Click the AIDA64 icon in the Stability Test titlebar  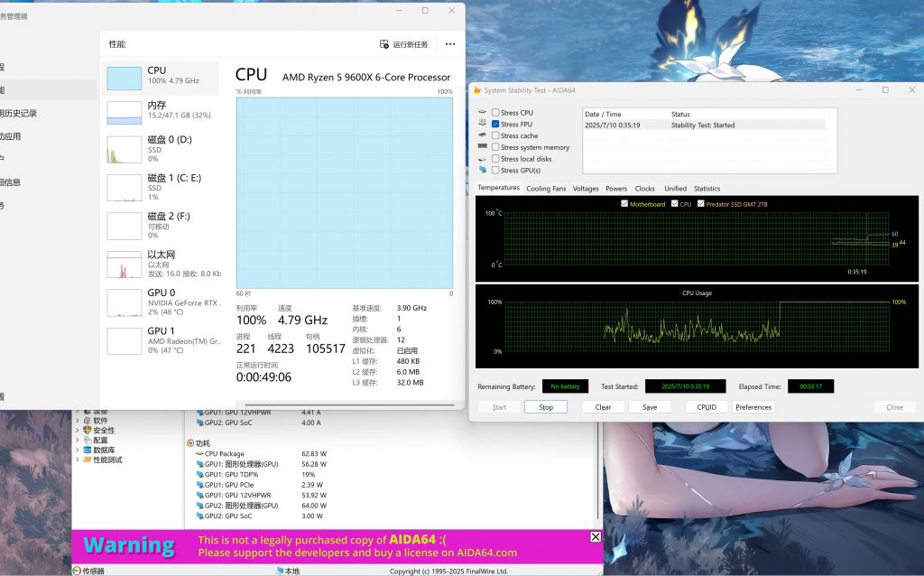click(x=479, y=90)
